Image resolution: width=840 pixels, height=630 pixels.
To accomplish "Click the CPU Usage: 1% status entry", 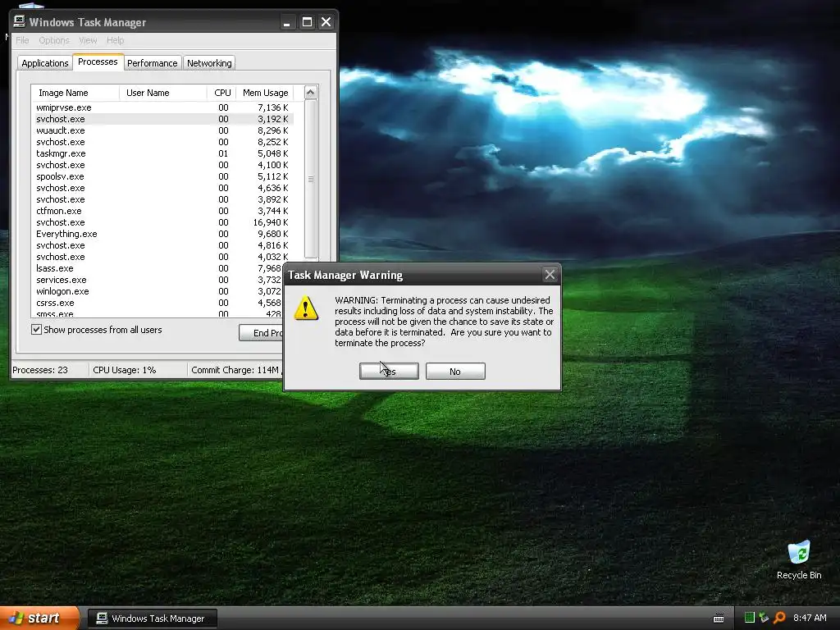I will click(x=125, y=370).
